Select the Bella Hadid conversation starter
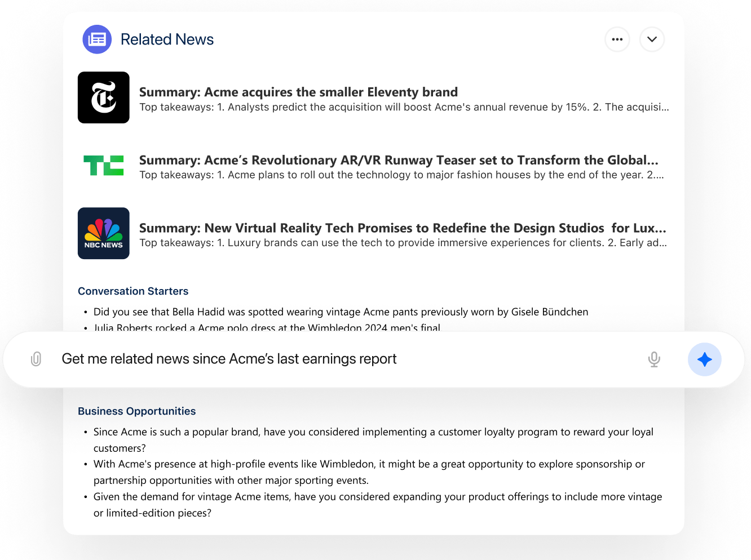This screenshot has height=560, width=751. tap(341, 312)
